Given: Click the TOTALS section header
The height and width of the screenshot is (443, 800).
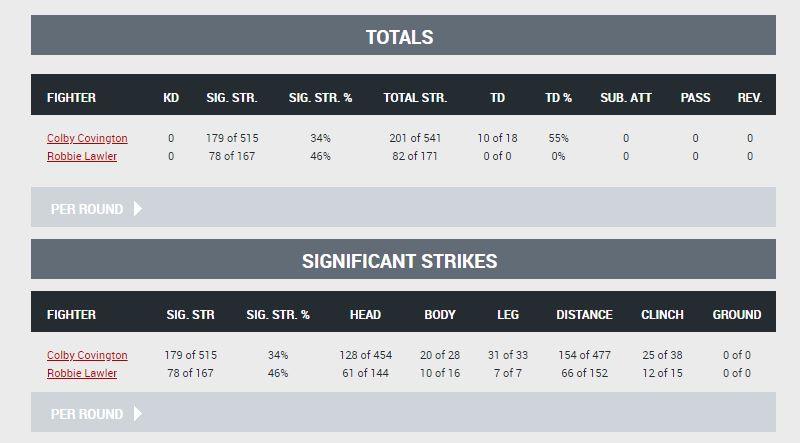Looking at the screenshot, I should point(399,37).
